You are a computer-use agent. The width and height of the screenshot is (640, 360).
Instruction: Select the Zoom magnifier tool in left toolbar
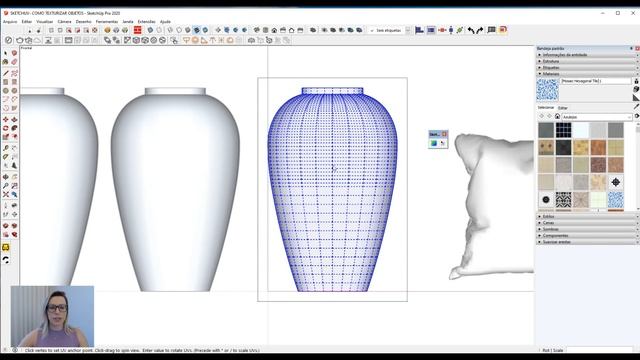(6, 186)
